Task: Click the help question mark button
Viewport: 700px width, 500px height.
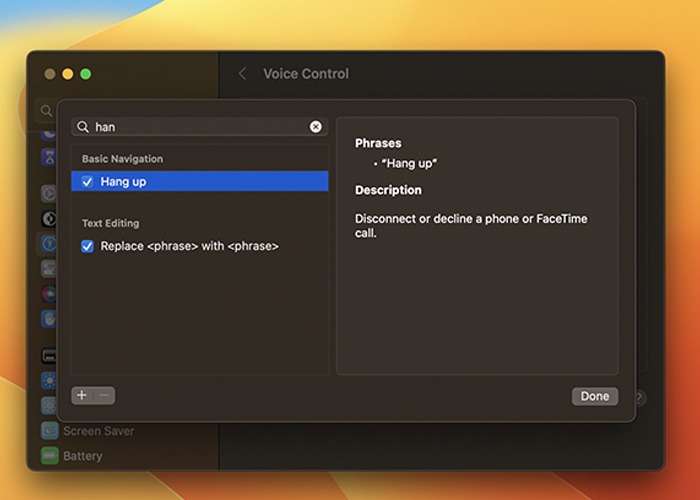Action: (639, 397)
